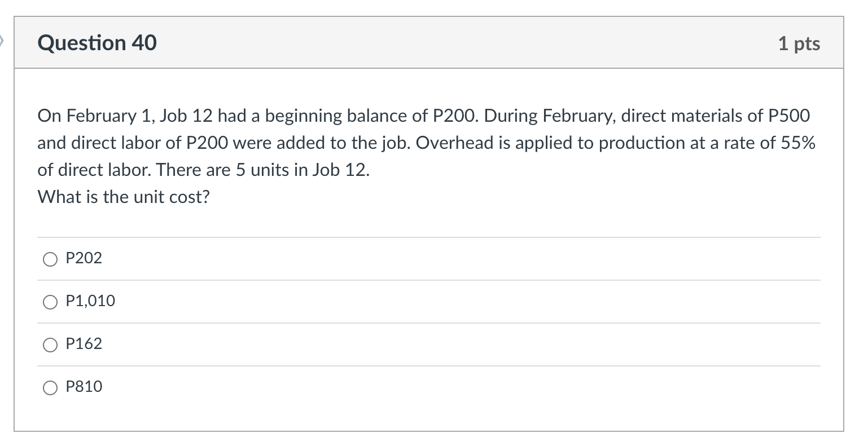Image resolution: width=868 pixels, height=442 pixels.
Task: Select the P1,010 answer radio button
Action: point(50,303)
